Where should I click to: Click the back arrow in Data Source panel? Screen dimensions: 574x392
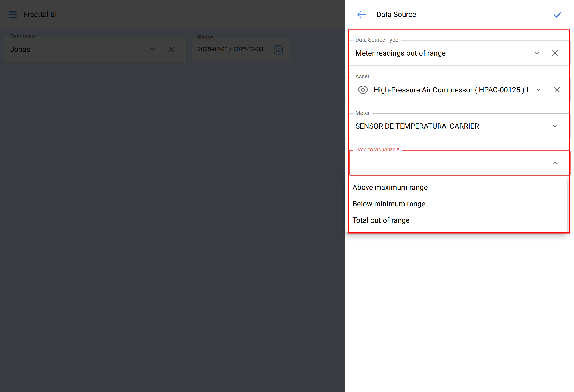pos(362,15)
